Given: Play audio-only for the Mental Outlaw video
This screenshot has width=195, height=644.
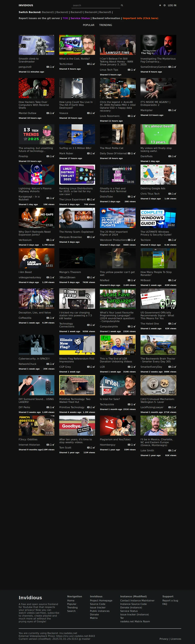Looking at the screenshot, I should click(51, 113).
